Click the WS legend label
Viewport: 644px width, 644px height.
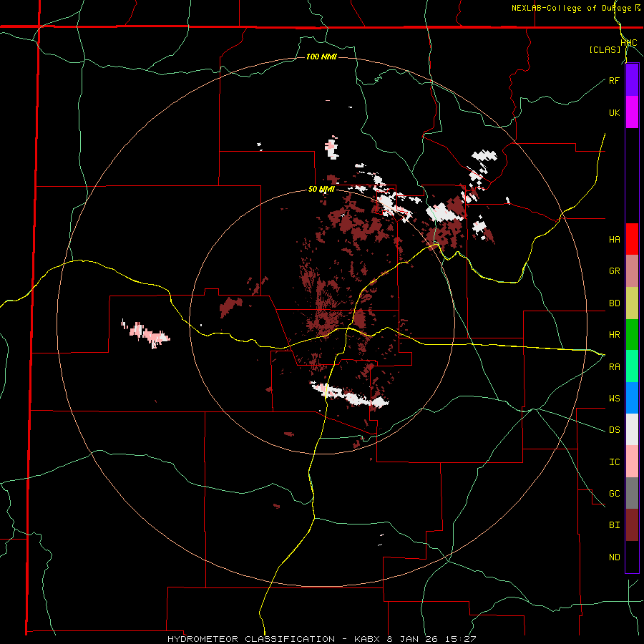coord(614,399)
